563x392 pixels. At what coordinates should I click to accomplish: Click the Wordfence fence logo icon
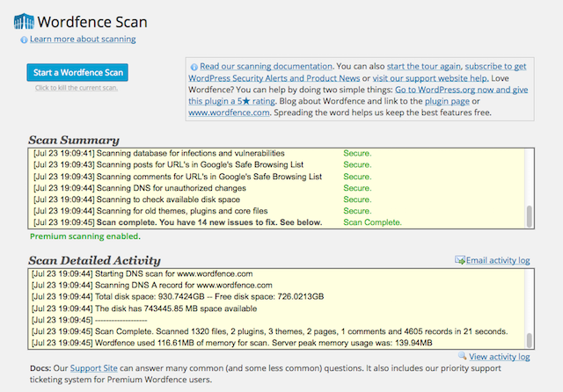24,21
